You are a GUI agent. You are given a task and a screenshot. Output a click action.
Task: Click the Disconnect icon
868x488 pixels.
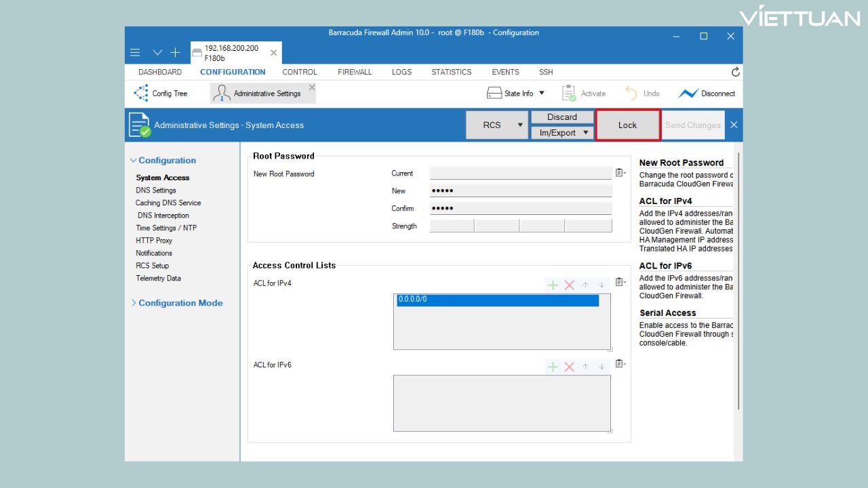coord(688,94)
